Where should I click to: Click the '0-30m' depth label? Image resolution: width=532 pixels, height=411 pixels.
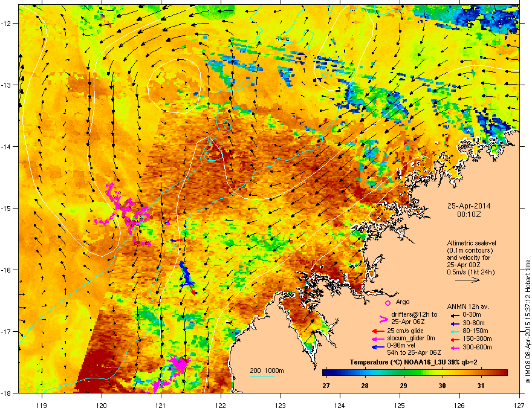click(472, 315)
